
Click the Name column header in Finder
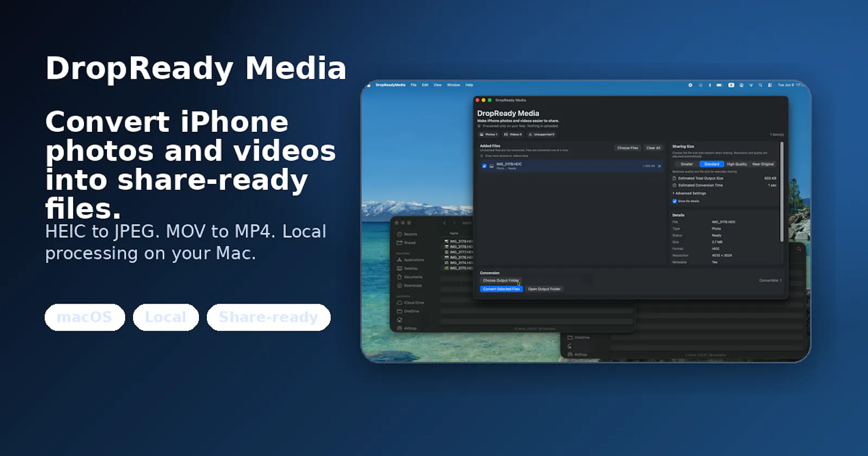point(454,233)
